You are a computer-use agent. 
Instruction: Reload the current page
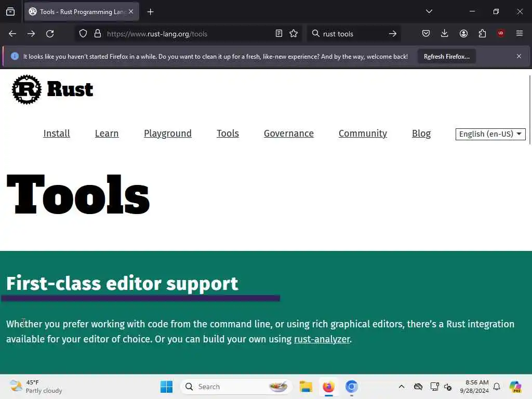click(x=50, y=34)
